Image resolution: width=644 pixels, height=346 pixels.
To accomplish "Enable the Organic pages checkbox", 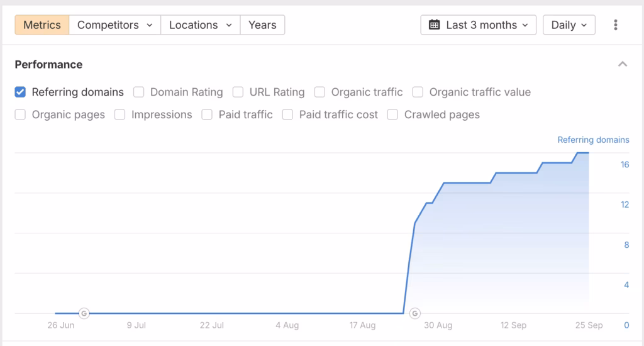I will click(x=20, y=114).
